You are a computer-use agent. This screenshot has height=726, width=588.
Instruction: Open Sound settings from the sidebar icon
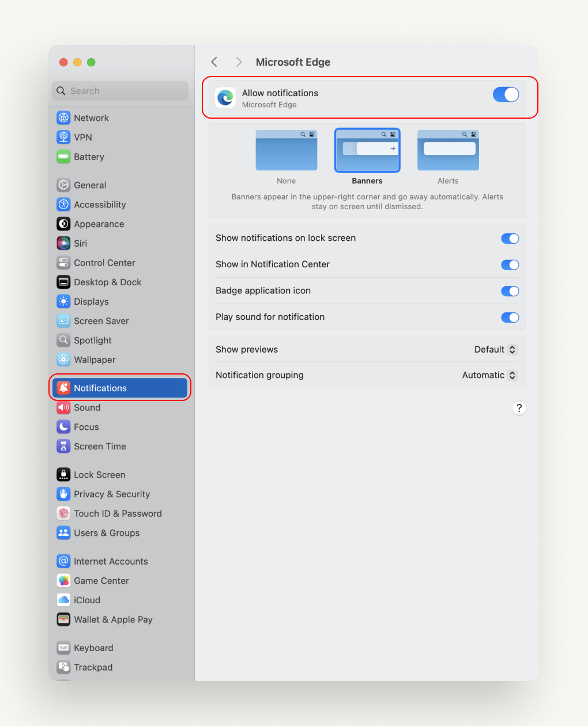point(63,407)
